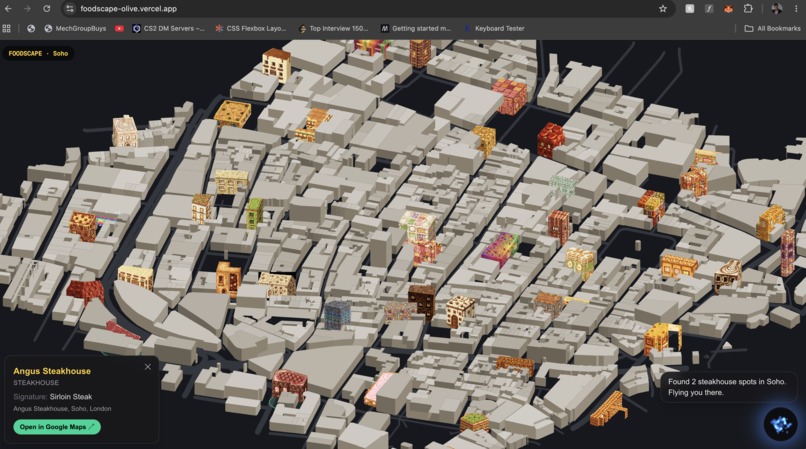The width and height of the screenshot is (806, 449).
Task: Open Chrome's three-dot menu
Action: (796, 9)
